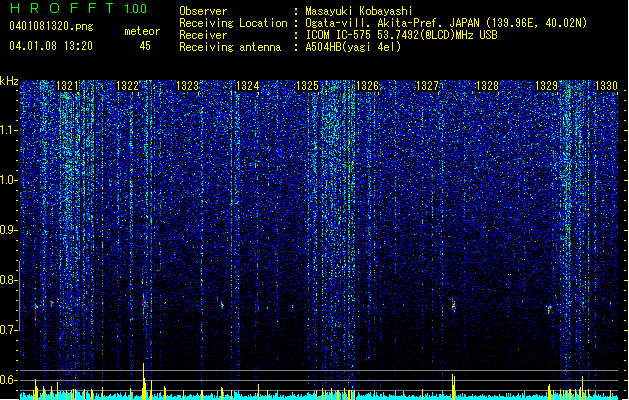
Task: Click the 1330 time marker
Action: click(x=606, y=86)
